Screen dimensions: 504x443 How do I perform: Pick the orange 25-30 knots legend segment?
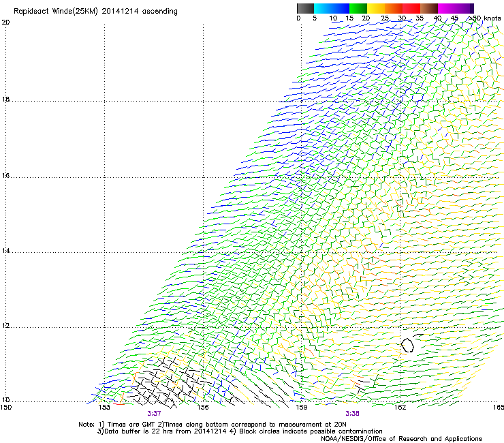point(394,8)
